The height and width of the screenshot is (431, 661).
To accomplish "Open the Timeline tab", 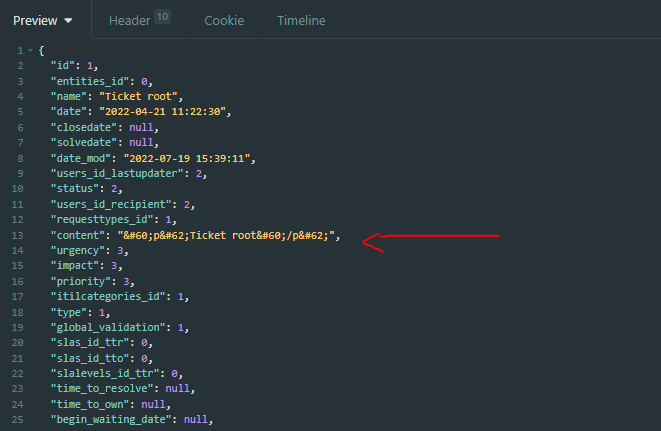I will [x=301, y=21].
